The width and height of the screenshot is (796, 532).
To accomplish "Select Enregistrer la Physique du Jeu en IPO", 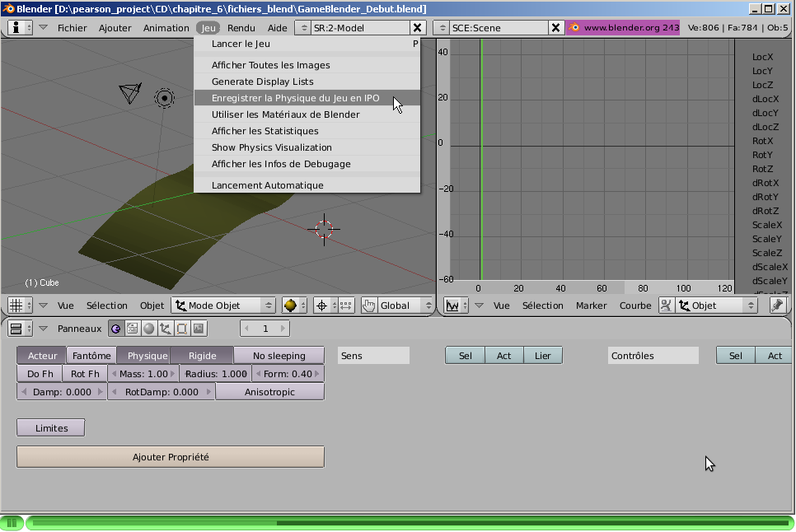I will coord(295,98).
